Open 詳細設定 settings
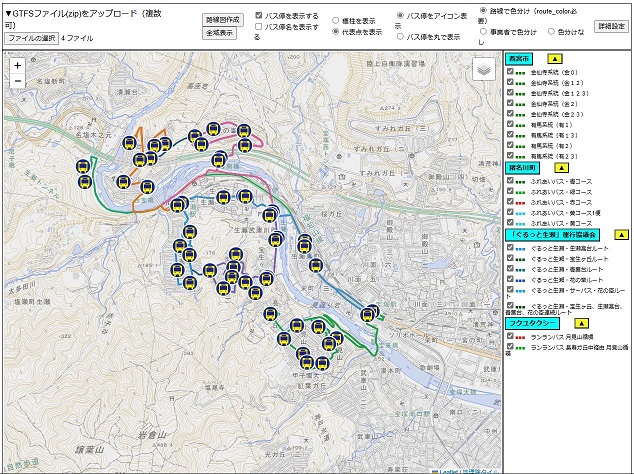 click(610, 26)
